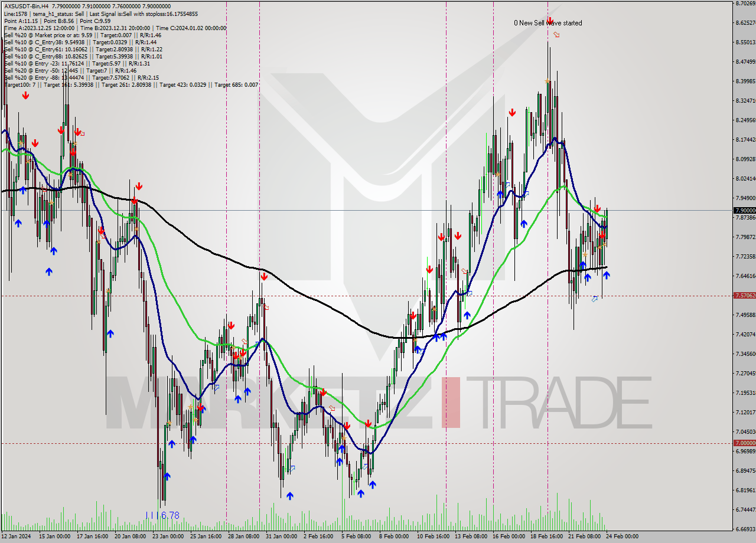Click the 7.9490 price axis label
756x543 pixels.
pyautogui.click(x=746, y=198)
